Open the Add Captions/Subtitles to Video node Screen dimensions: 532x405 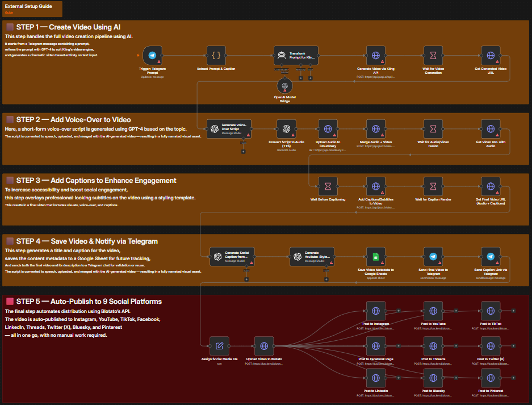(376, 186)
